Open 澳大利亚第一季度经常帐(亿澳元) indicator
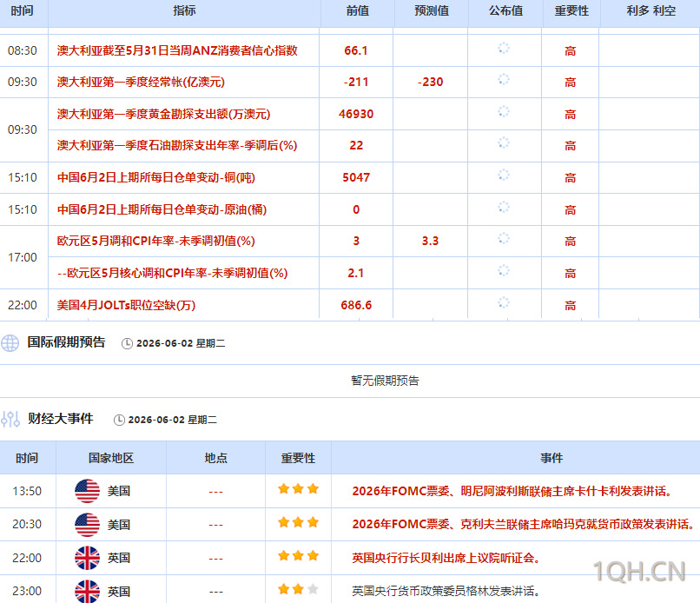The image size is (700, 603). [141, 82]
